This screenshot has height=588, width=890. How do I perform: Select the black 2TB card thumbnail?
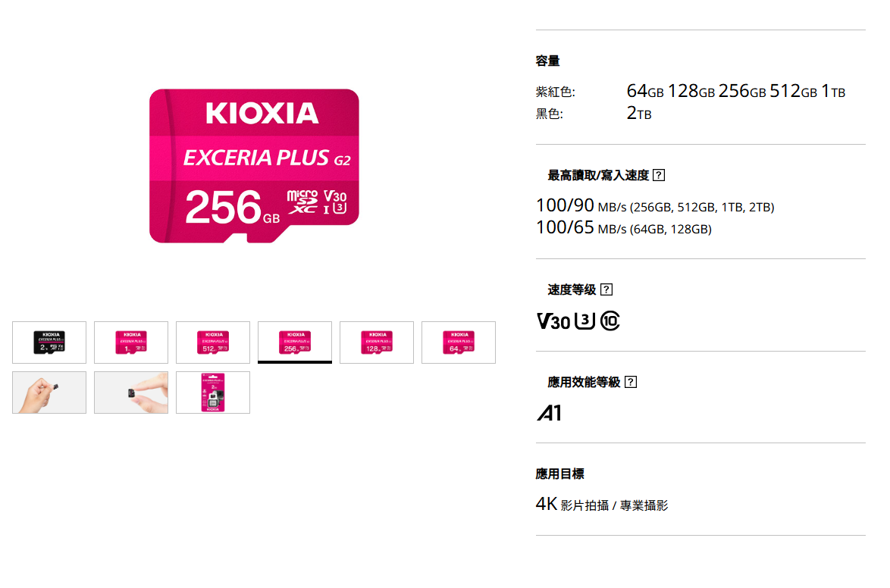49,342
